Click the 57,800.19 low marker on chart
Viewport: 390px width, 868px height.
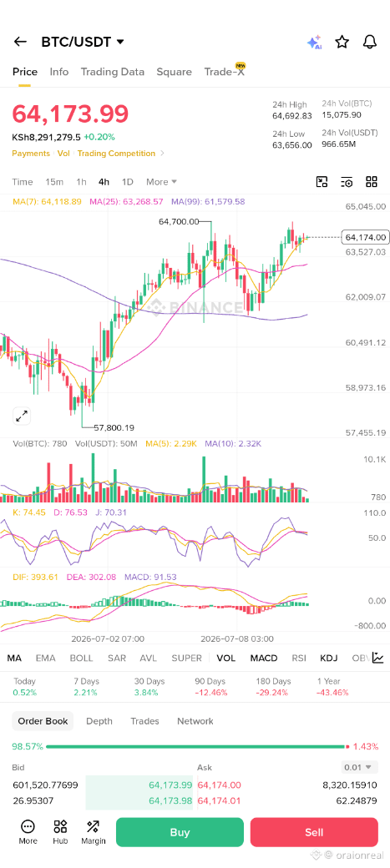[114, 428]
